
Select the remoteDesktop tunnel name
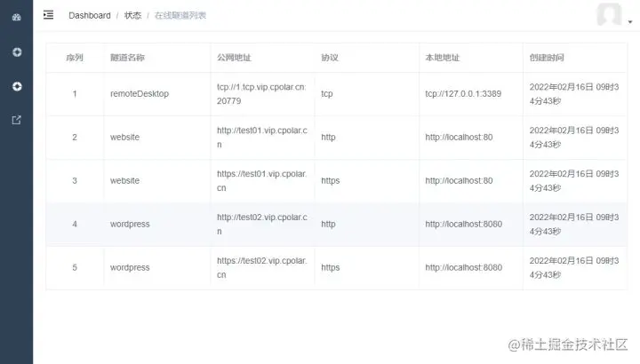[x=140, y=94]
